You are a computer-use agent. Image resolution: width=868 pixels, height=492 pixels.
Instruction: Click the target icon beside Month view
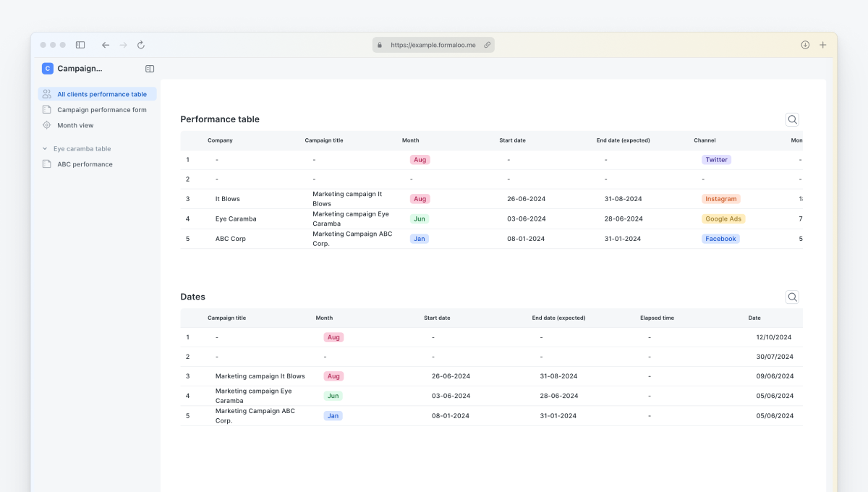pos(46,125)
